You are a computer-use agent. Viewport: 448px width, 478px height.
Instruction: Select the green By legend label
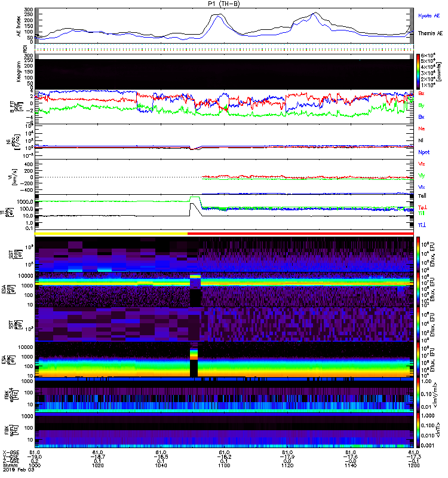click(421, 105)
